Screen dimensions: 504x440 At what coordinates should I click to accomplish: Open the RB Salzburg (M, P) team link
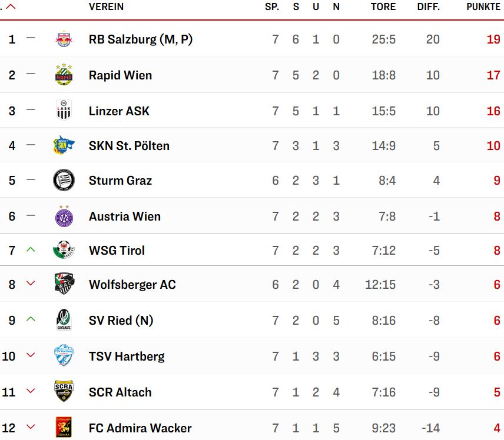[x=141, y=39]
